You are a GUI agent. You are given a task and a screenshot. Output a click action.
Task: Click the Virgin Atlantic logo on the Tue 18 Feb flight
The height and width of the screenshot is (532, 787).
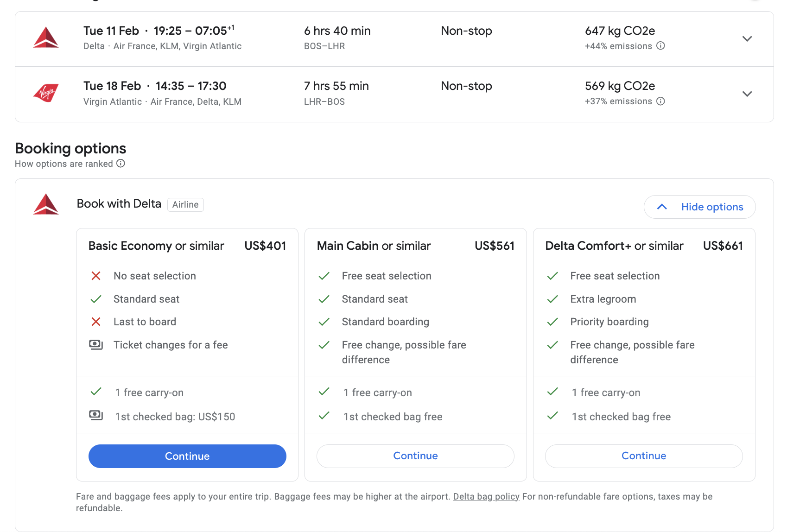pos(46,93)
